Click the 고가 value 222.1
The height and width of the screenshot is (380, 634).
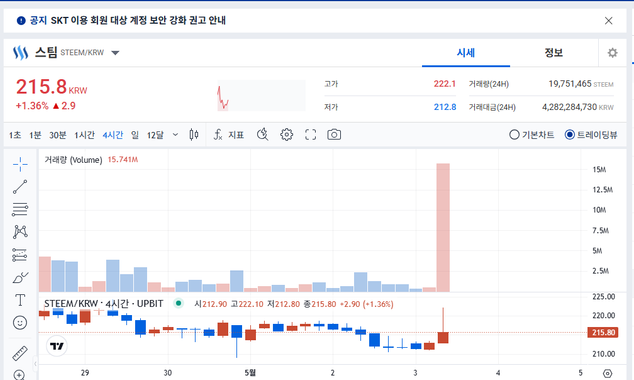(444, 84)
